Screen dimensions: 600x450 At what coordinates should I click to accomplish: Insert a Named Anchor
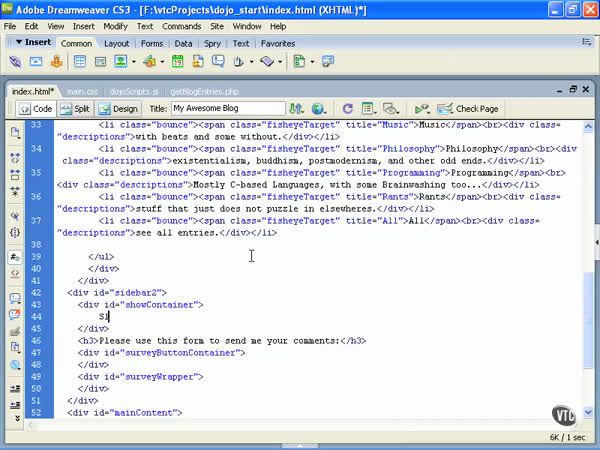tap(57, 62)
